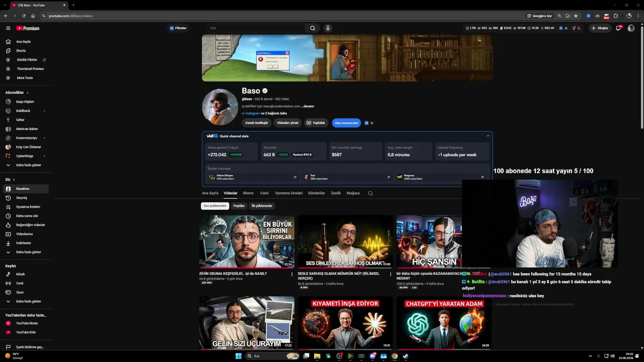Select the Son yüklenenler filter chip
Viewport: 644px width, 362px height.
[215, 206]
